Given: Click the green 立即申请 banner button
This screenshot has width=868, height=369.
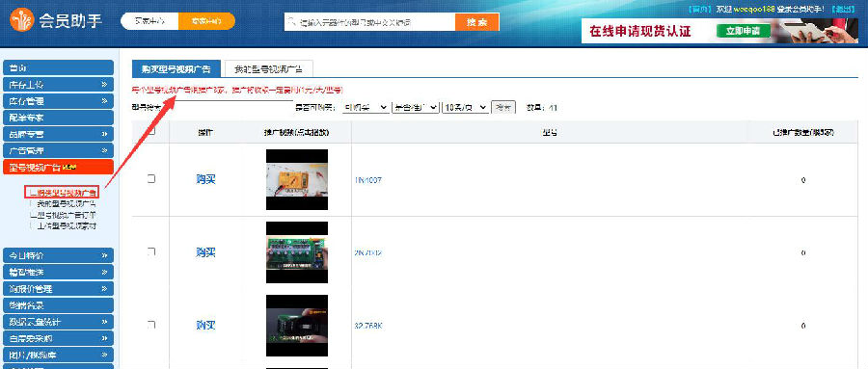Looking at the screenshot, I should (x=743, y=31).
